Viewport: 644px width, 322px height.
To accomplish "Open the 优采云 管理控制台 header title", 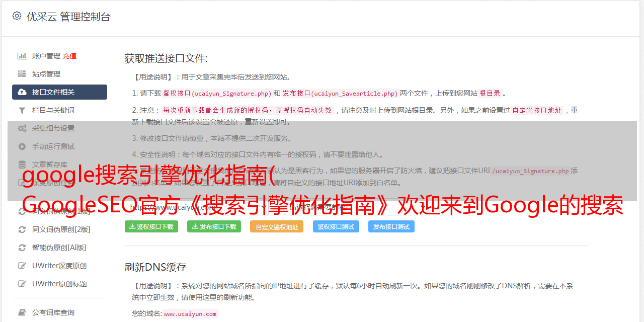I will coord(68,17).
